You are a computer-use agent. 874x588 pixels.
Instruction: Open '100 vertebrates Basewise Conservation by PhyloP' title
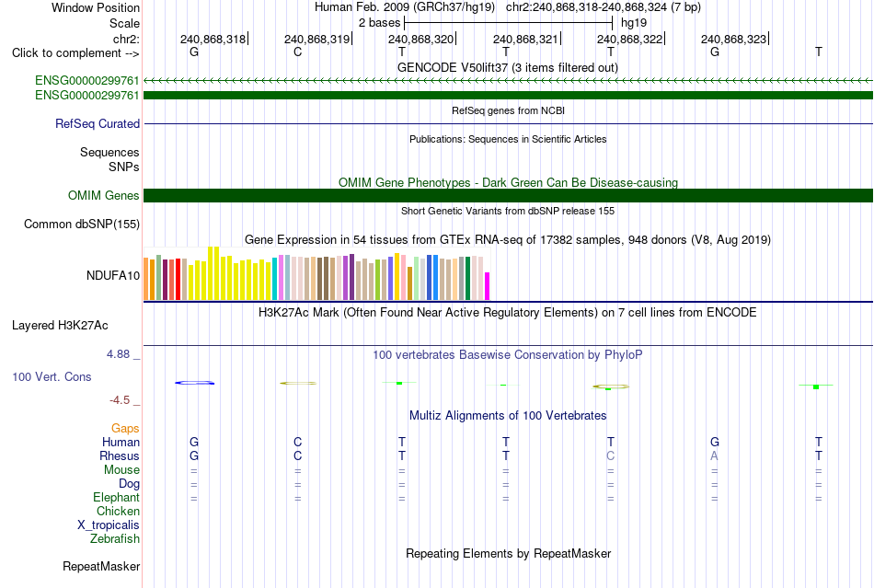coord(508,355)
